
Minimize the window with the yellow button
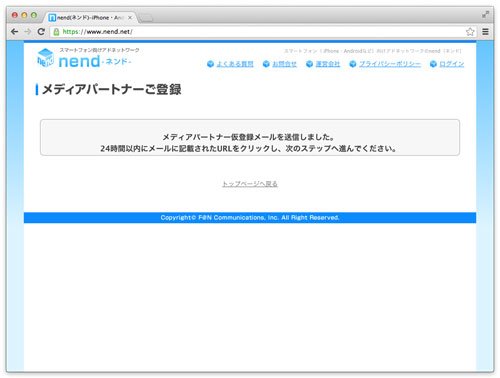point(24,15)
